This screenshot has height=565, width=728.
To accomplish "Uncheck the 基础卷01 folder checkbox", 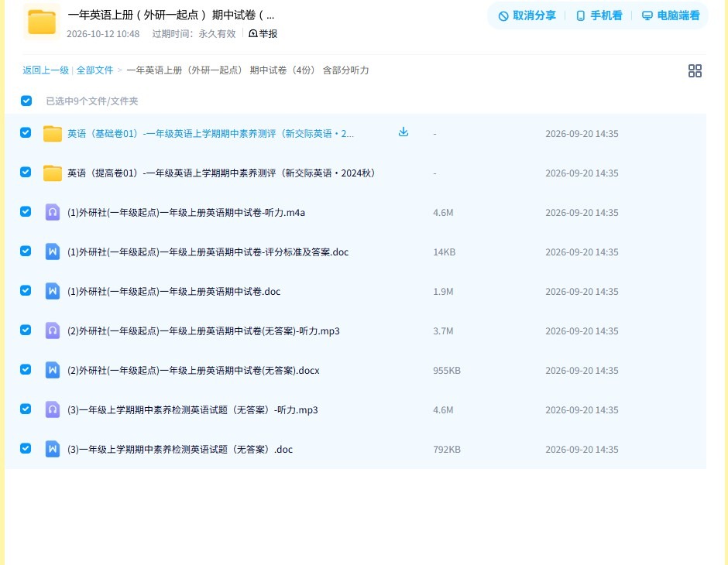I will coord(26,132).
